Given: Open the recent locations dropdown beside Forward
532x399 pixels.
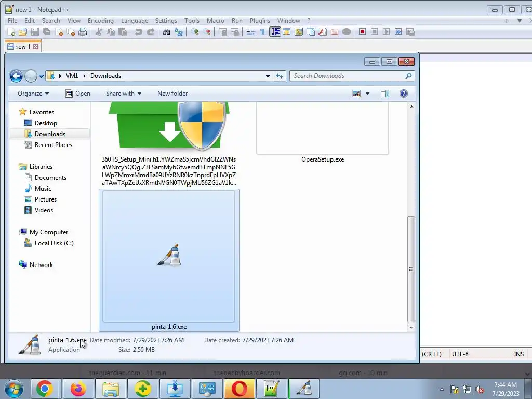Looking at the screenshot, I should pyautogui.click(x=41, y=76).
